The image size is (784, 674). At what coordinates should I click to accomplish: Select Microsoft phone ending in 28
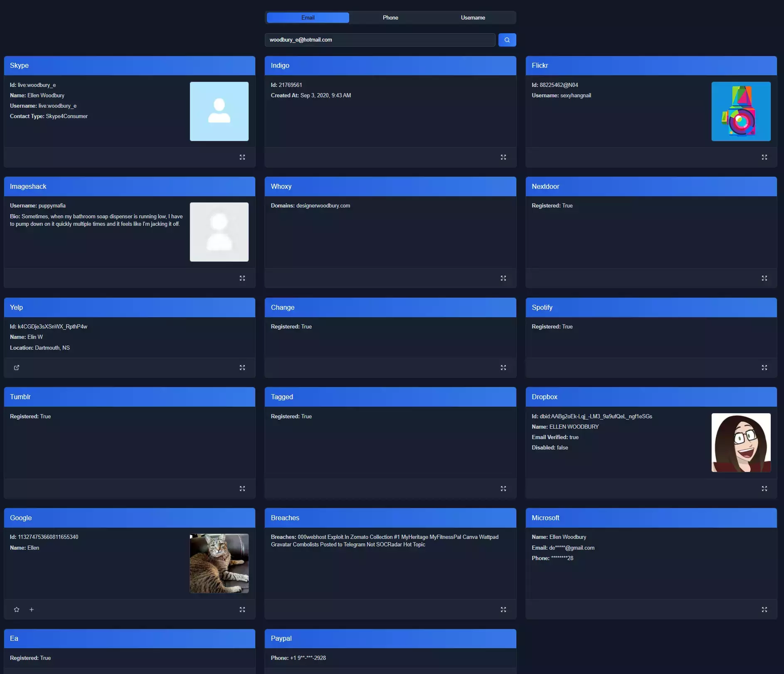tap(562, 558)
